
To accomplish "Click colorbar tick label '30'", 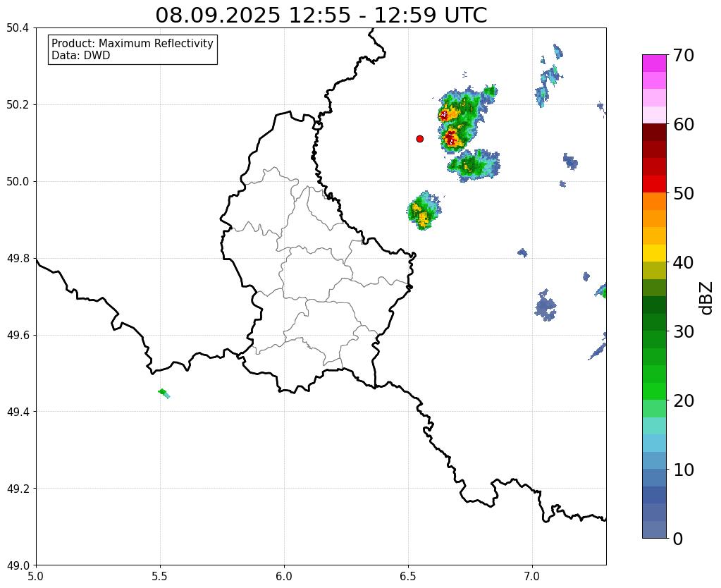I will point(684,331).
